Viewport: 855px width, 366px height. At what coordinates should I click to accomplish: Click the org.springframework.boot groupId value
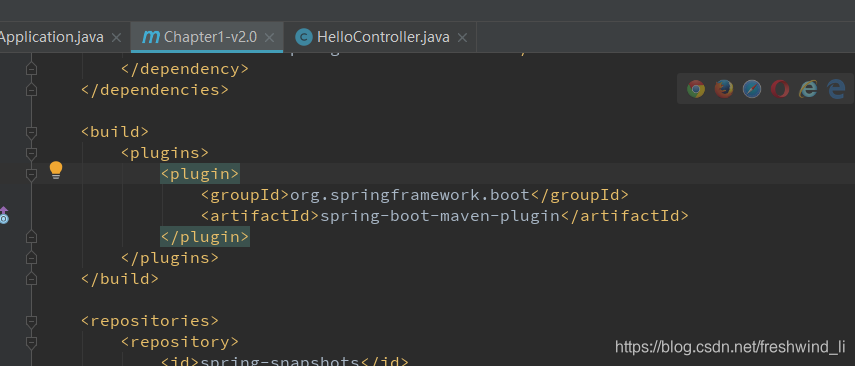[410, 195]
